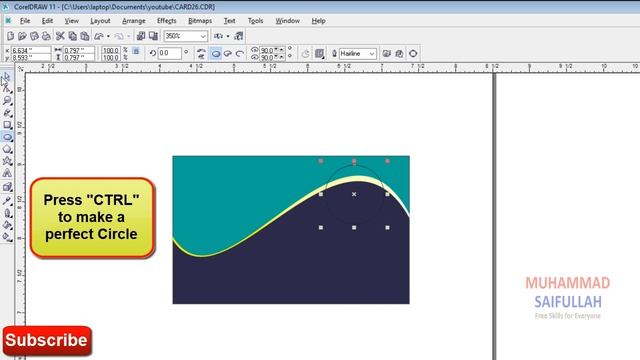This screenshot has height=360, width=640.
Task: Click the object width field
Action: pos(79,50)
